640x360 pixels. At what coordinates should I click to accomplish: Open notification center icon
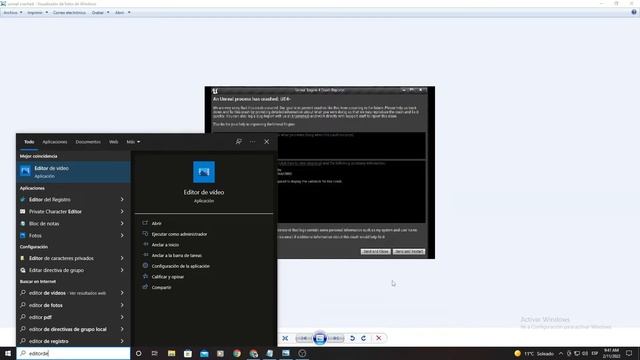pos(629,353)
